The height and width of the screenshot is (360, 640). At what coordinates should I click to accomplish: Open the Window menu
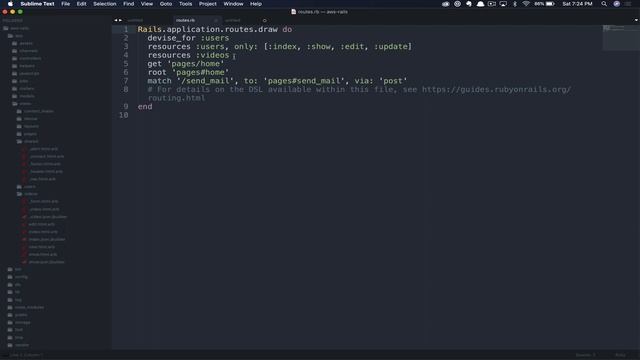click(233, 4)
